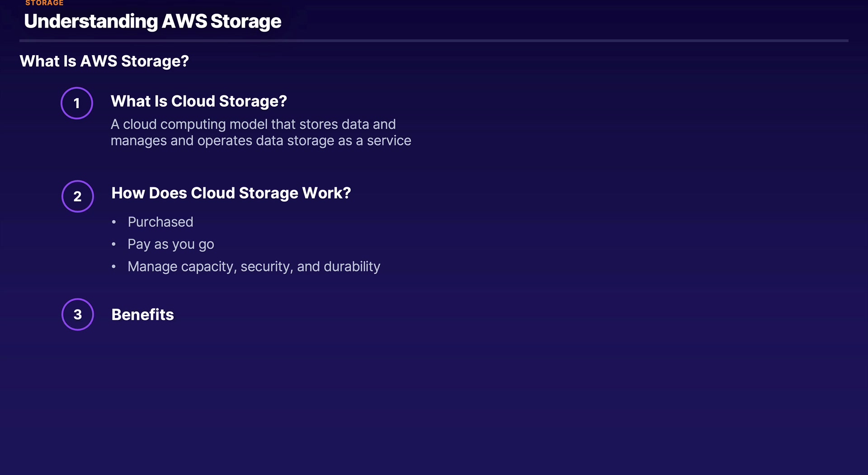This screenshot has height=475, width=868.
Task: Click the numbered circle icon 2
Action: coord(78,196)
